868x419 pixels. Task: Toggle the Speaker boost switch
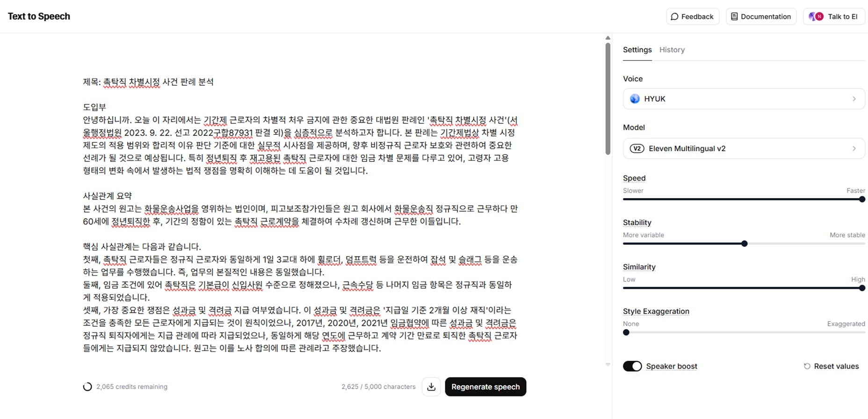pyautogui.click(x=632, y=366)
